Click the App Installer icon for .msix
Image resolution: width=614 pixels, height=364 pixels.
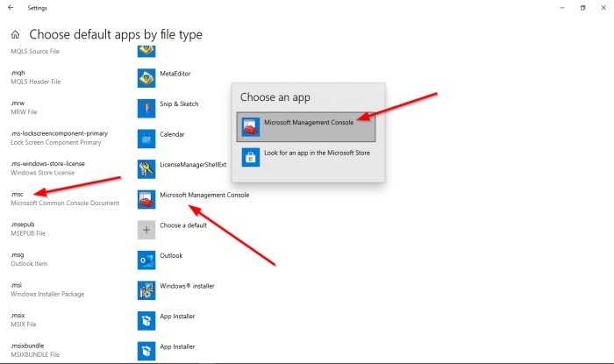pyautogui.click(x=146, y=321)
